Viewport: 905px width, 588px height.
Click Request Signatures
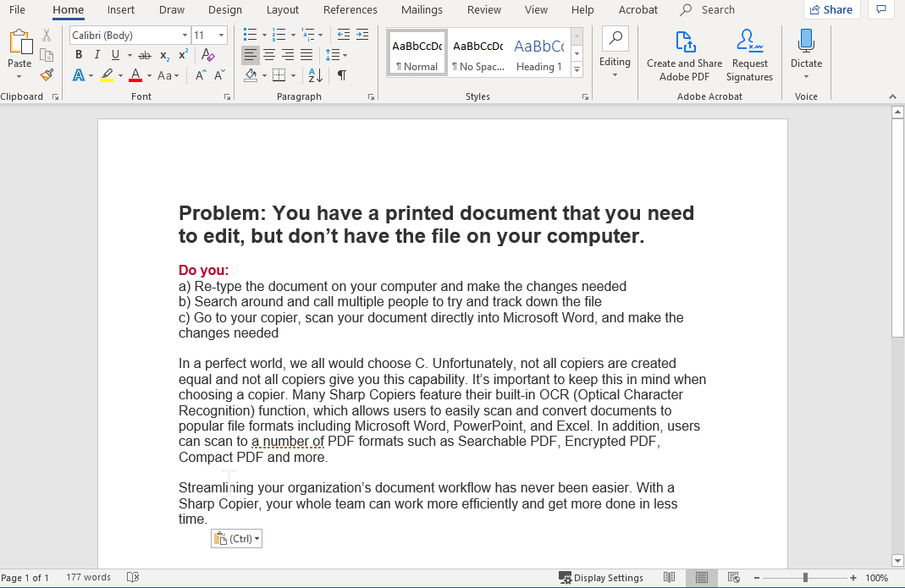coord(749,55)
